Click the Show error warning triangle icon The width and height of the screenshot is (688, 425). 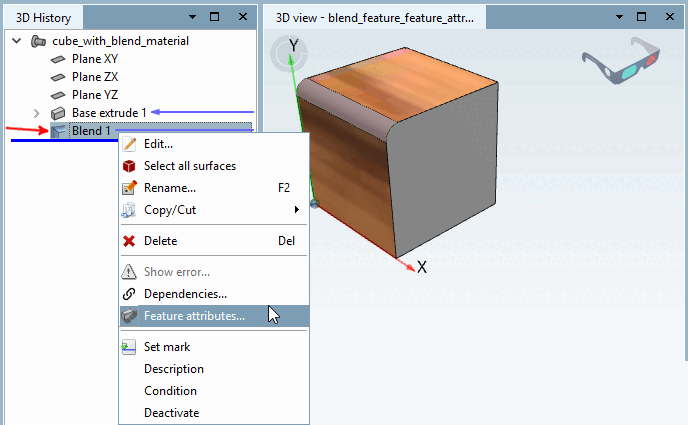pyautogui.click(x=129, y=272)
